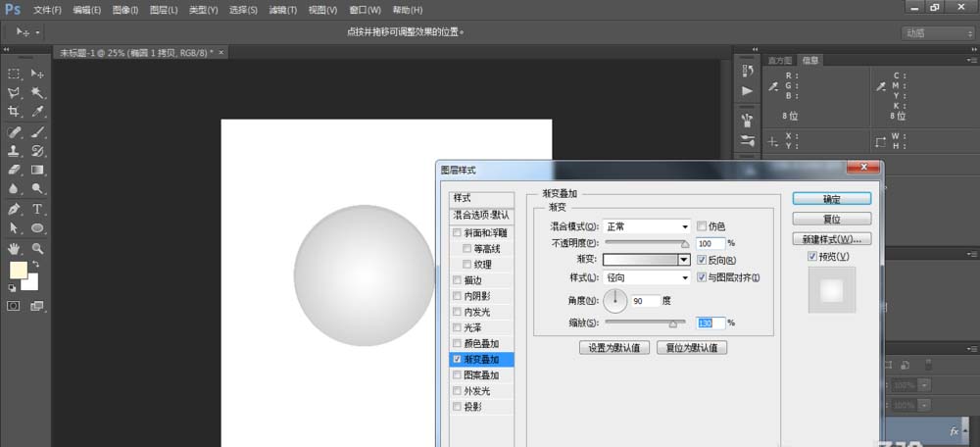980x447 pixels.
Task: Click the 确定 OK button
Action: pyautogui.click(x=831, y=199)
